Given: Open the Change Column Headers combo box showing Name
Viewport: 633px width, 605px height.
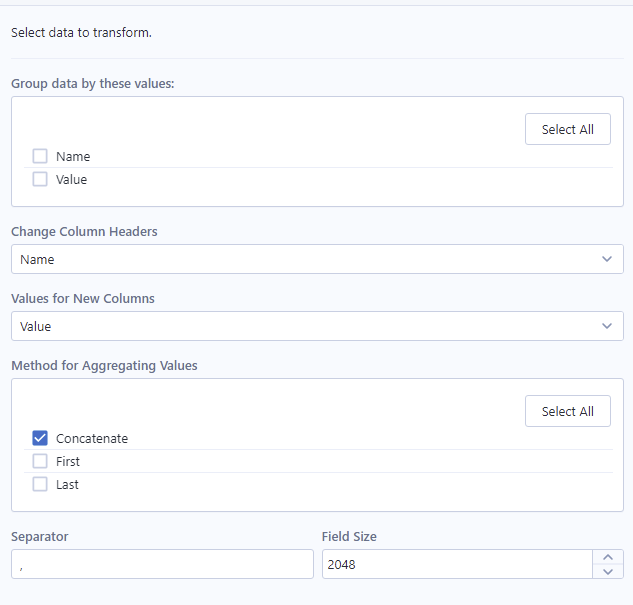Looking at the screenshot, I should coord(317,259).
